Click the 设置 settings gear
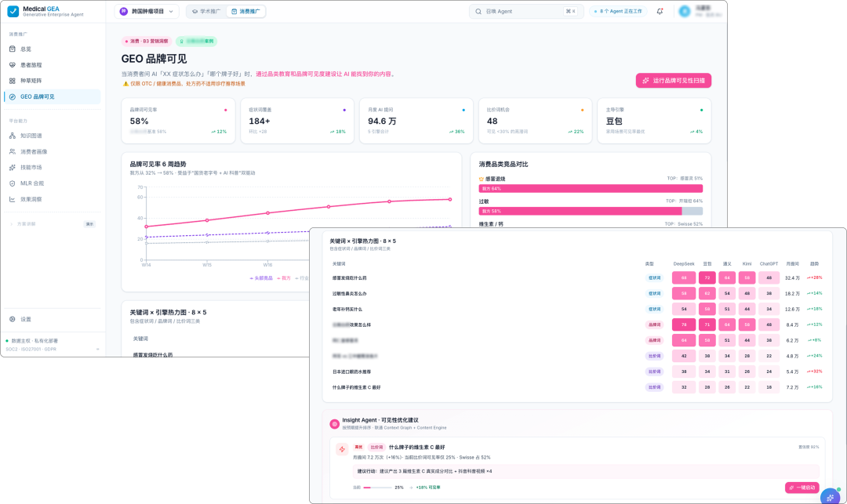 [x=13, y=320]
